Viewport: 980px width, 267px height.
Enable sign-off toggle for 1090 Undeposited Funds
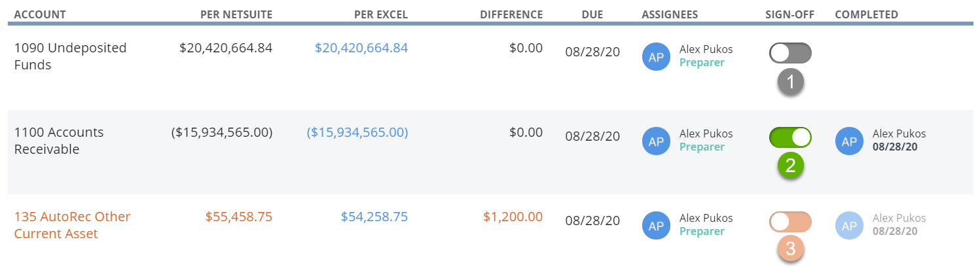coord(790,53)
